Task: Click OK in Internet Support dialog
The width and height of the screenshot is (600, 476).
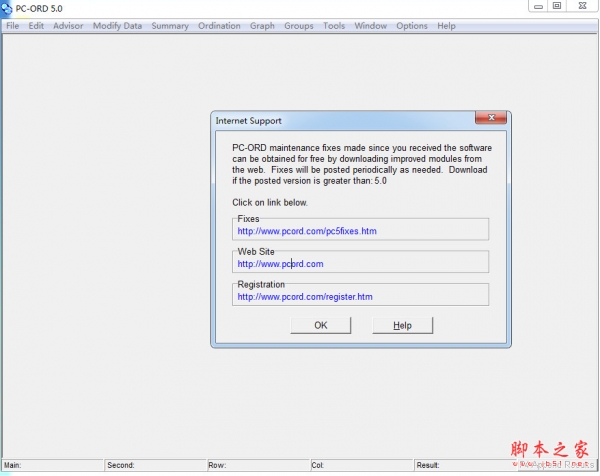Action: 320,325
